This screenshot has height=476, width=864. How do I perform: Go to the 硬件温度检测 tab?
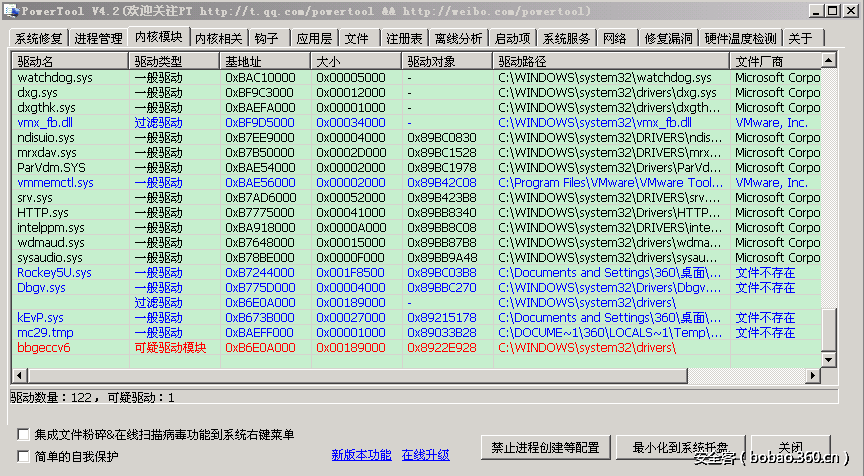[x=740, y=39]
